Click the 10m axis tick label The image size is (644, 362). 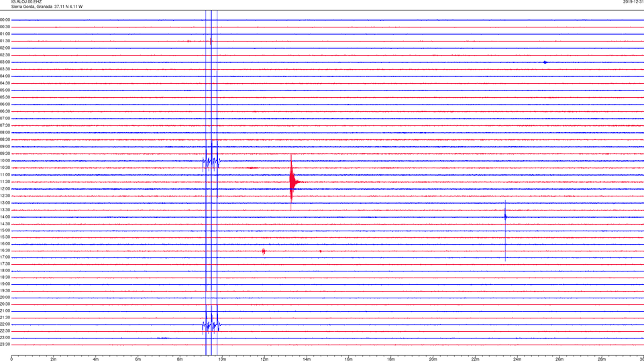pos(222,359)
